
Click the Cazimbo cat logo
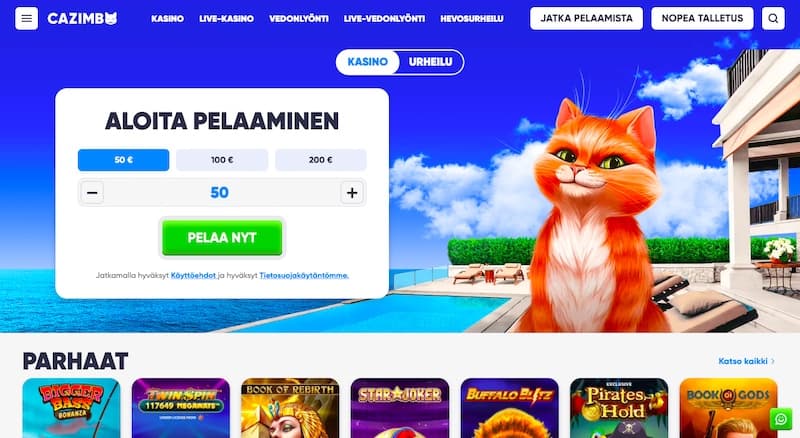[x=82, y=18]
